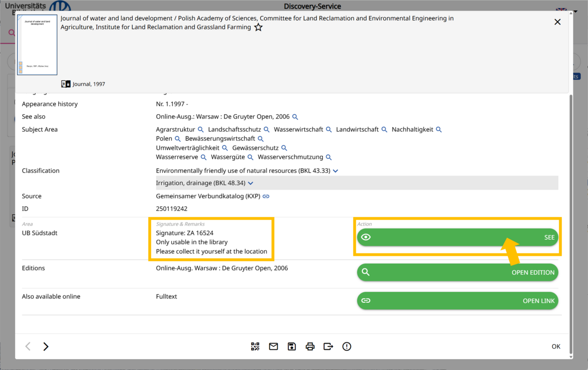Viewport: 588px width, 370px height.
Task: Save record using floppy disk icon
Action: (x=292, y=346)
